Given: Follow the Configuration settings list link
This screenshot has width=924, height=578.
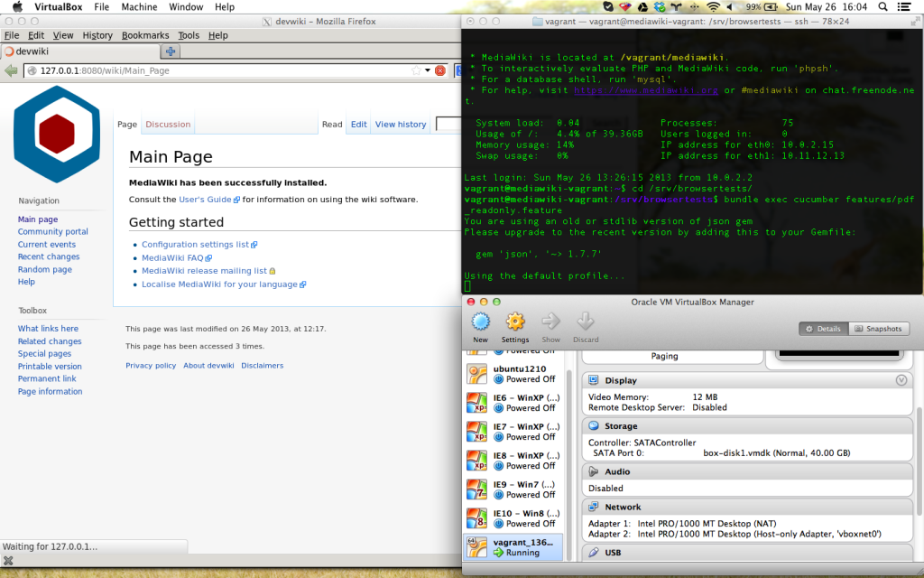Looking at the screenshot, I should [195, 245].
